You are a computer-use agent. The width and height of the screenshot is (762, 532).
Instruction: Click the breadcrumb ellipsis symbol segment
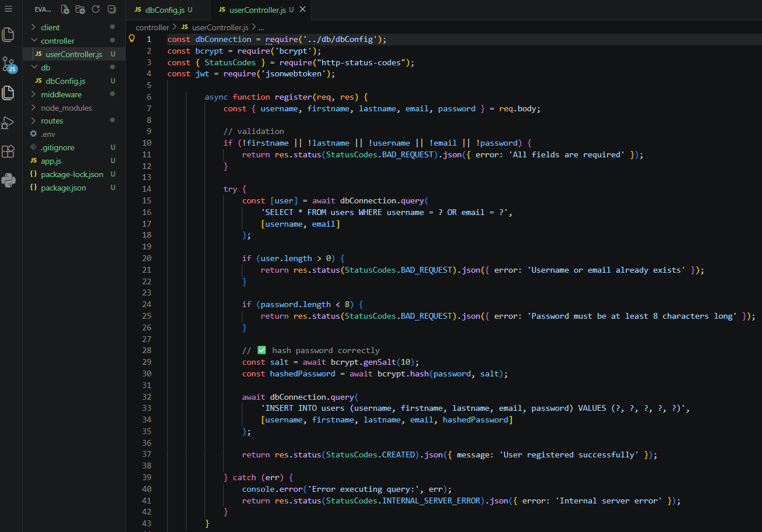click(x=261, y=27)
